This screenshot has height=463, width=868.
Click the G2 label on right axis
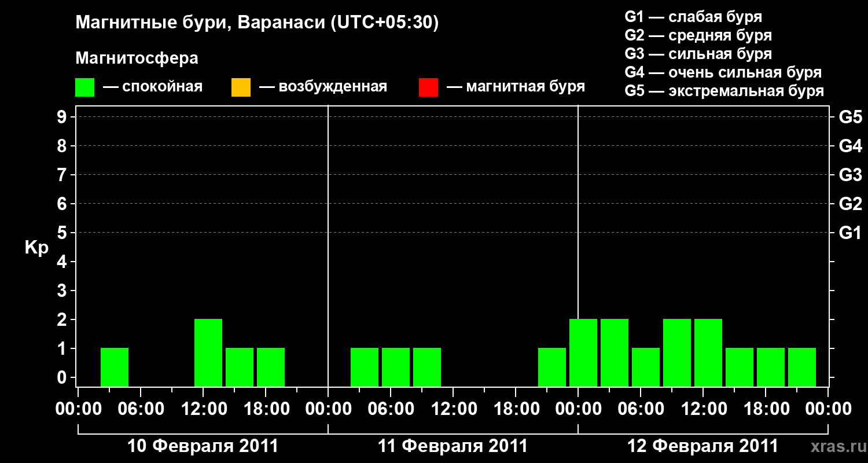(x=850, y=204)
